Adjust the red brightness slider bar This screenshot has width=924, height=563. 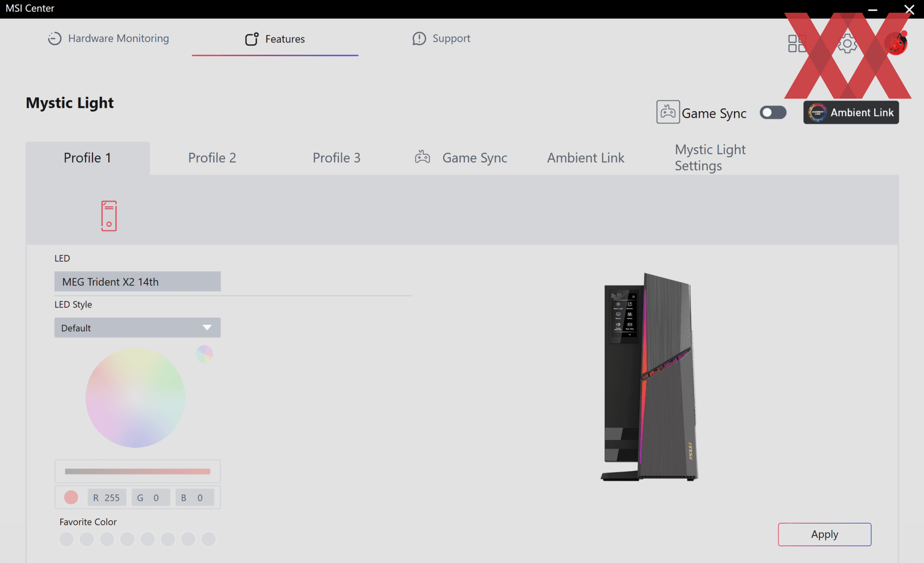(x=138, y=472)
